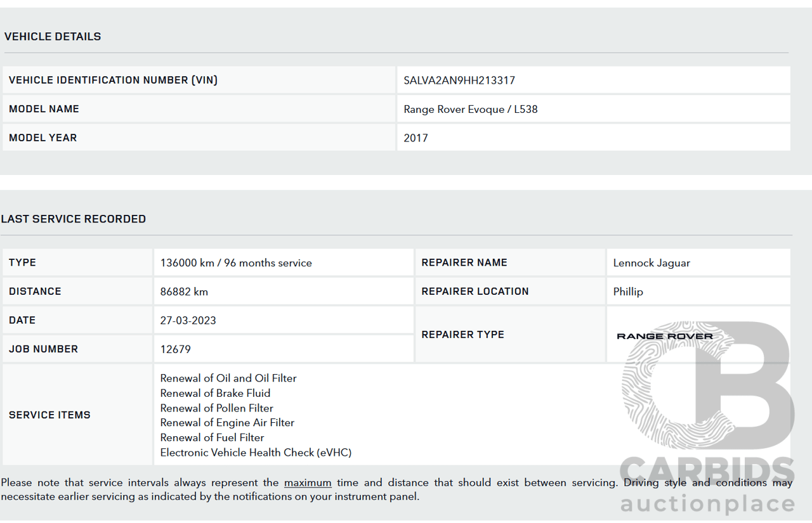Click the MODEL NAME label cell

click(199, 109)
